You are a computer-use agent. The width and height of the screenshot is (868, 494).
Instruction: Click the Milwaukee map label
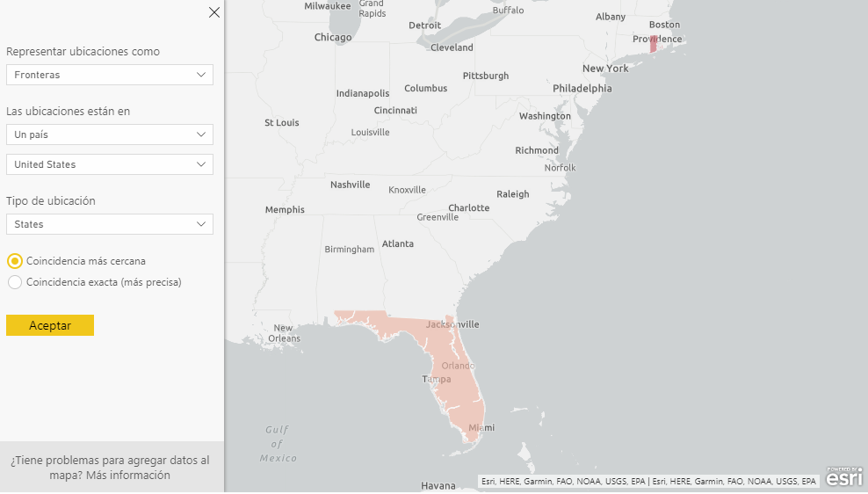(x=328, y=6)
